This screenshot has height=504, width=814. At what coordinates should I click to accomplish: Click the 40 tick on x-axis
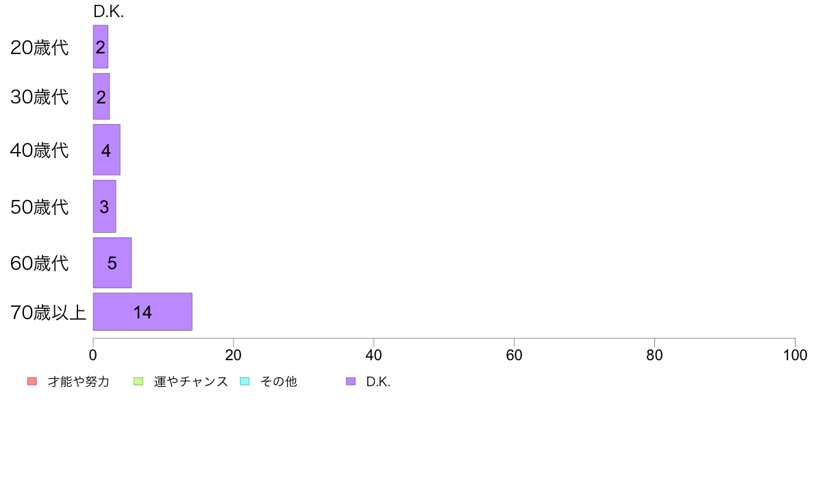(x=374, y=355)
